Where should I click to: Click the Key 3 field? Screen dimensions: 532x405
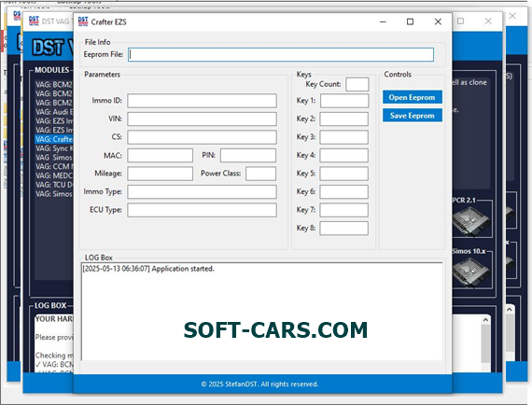pos(344,137)
